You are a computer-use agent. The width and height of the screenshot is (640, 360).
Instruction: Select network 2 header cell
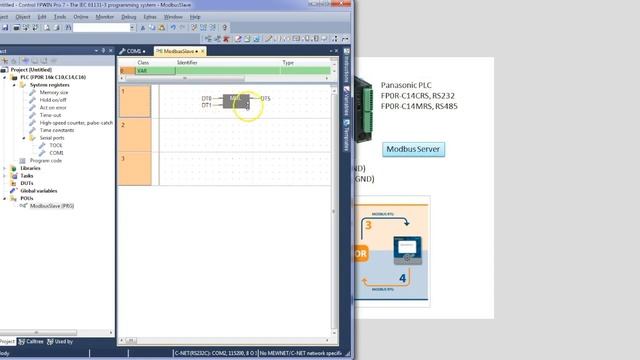pos(135,135)
